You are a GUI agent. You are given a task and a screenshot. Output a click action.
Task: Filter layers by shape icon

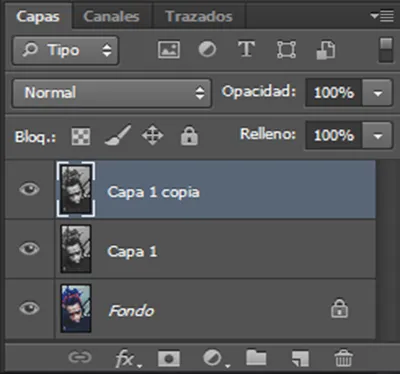click(x=286, y=50)
